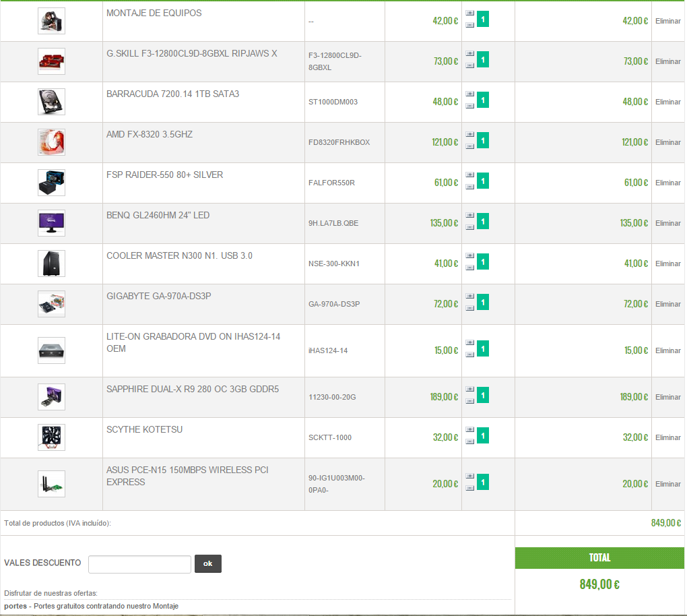Open MONTAJE DE EQUIPOS product thumbnail

click(51, 21)
